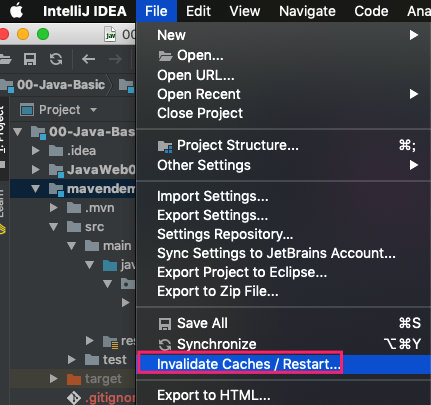431x405 pixels.
Task: Select Export to Zip File...
Action: point(283,291)
